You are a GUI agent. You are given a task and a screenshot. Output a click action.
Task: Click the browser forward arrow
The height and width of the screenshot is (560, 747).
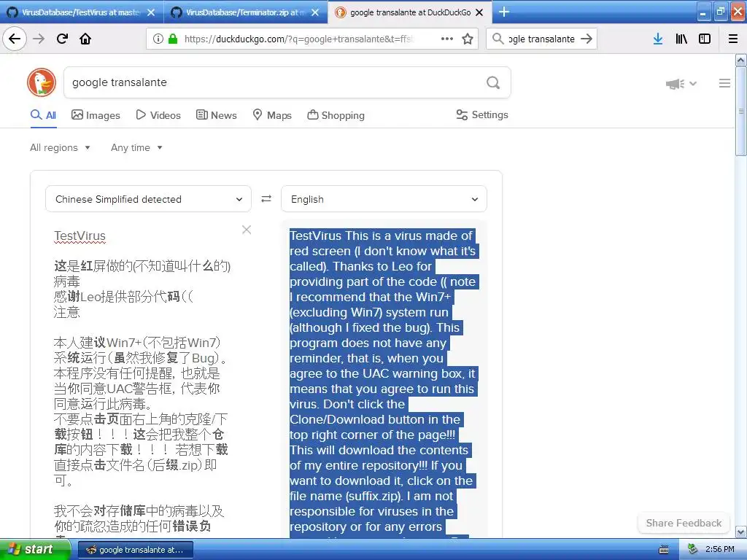(39, 39)
